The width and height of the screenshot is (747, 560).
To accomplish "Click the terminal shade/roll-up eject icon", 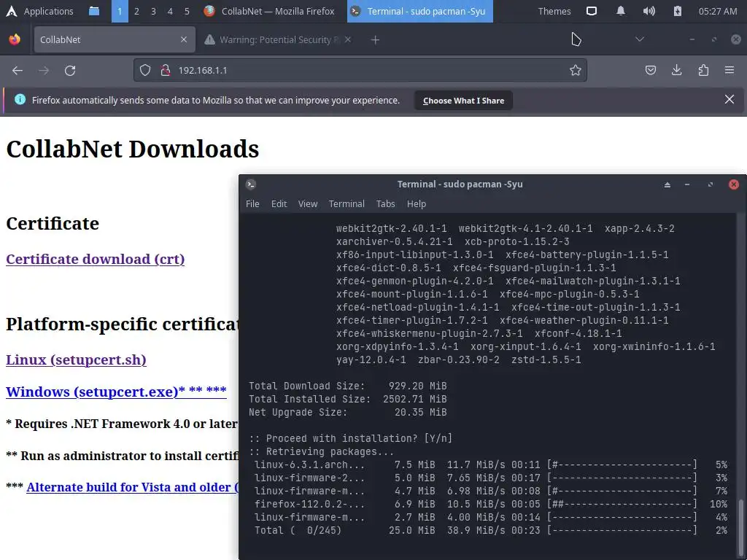I will [x=667, y=184].
